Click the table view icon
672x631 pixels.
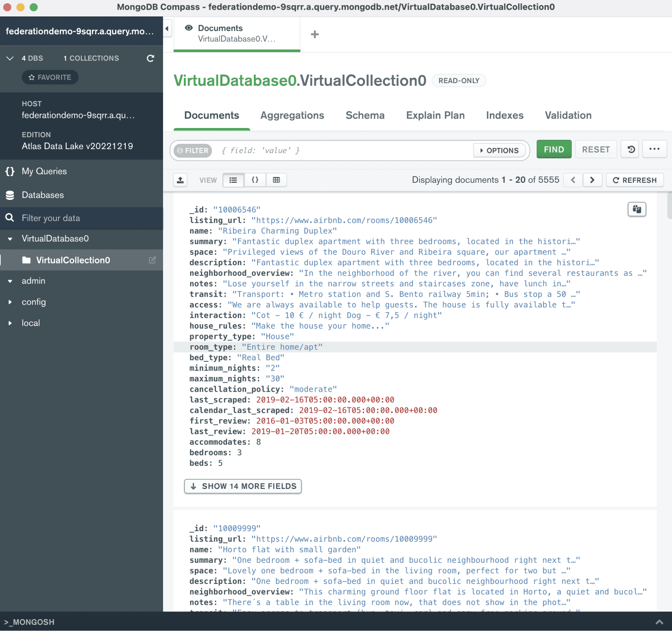(276, 180)
